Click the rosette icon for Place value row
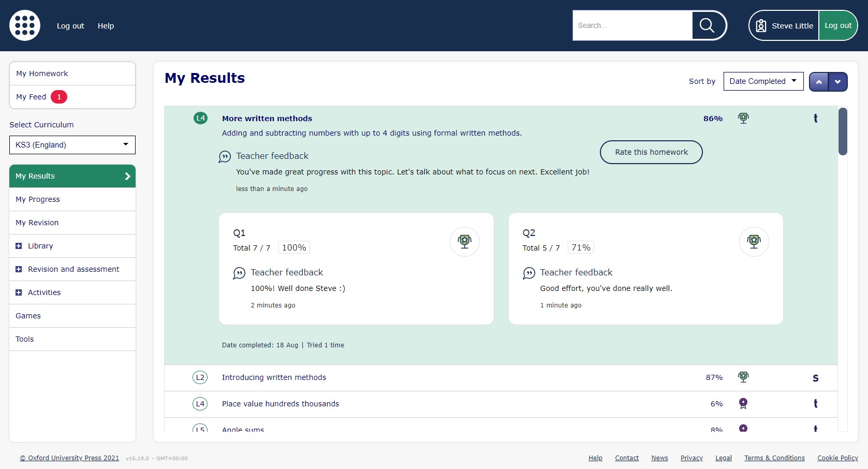The width and height of the screenshot is (868, 469). pos(743,403)
